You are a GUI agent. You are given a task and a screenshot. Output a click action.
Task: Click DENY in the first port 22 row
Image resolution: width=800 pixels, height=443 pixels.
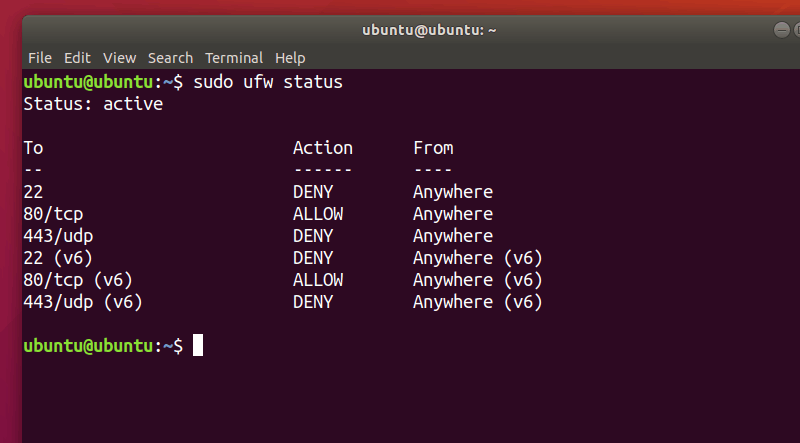pyautogui.click(x=313, y=192)
